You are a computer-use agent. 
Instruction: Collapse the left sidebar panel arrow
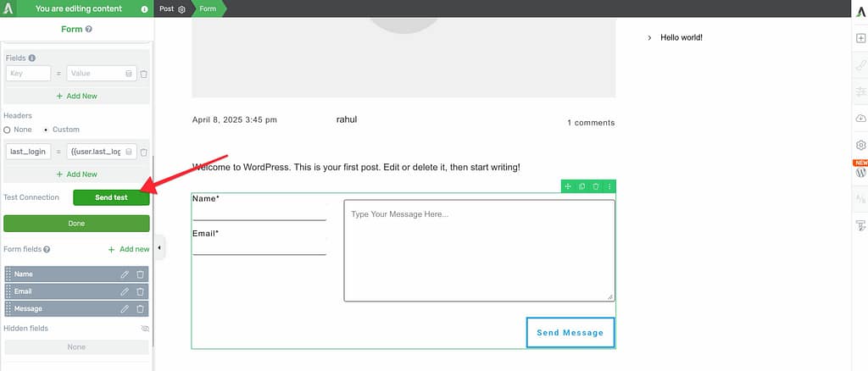160,247
